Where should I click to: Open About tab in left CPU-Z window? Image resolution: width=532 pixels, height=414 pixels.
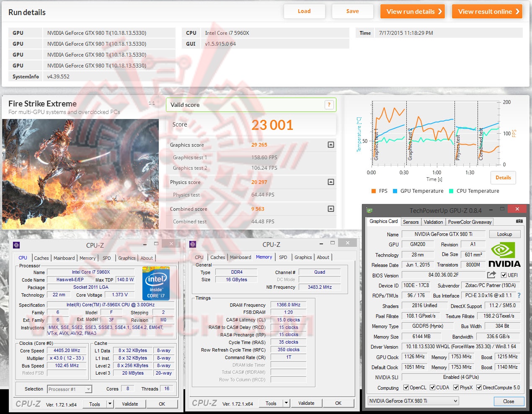(x=147, y=258)
